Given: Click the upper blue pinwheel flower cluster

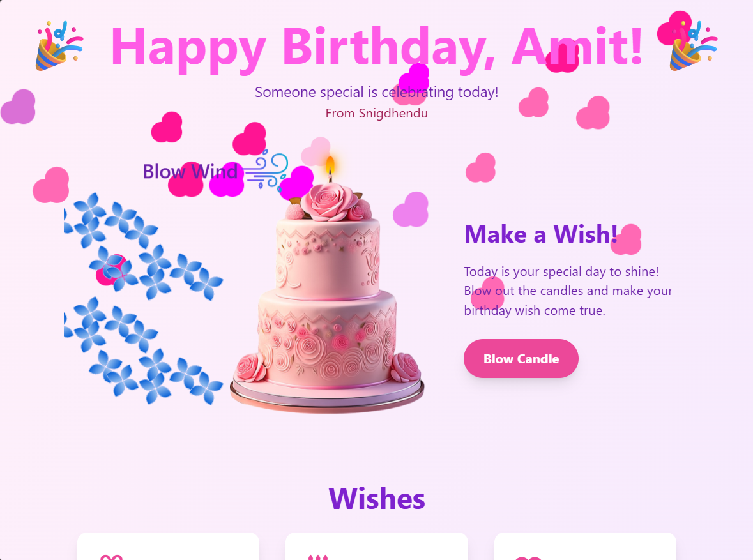Looking at the screenshot, I should point(143,246).
